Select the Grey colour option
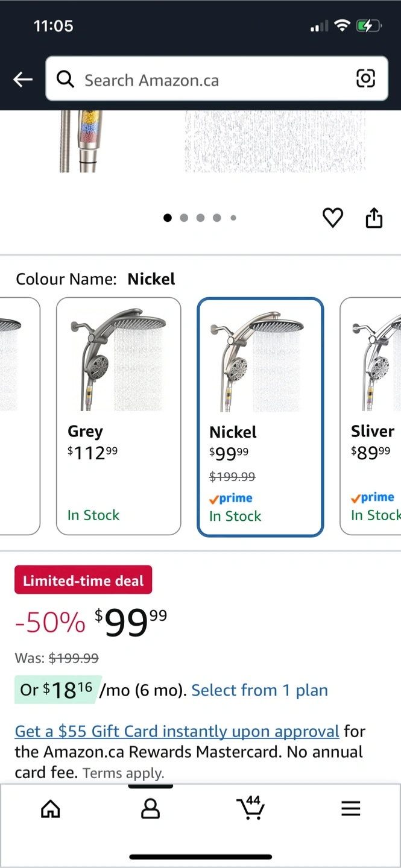The image size is (401, 868). pos(118,416)
